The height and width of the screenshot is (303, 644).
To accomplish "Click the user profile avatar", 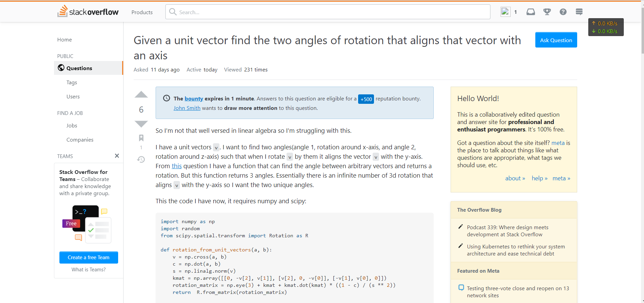I will 505,12.
